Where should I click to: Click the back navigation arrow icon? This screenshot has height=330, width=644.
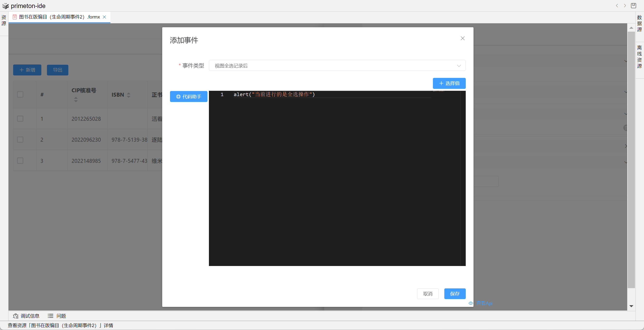click(x=617, y=6)
